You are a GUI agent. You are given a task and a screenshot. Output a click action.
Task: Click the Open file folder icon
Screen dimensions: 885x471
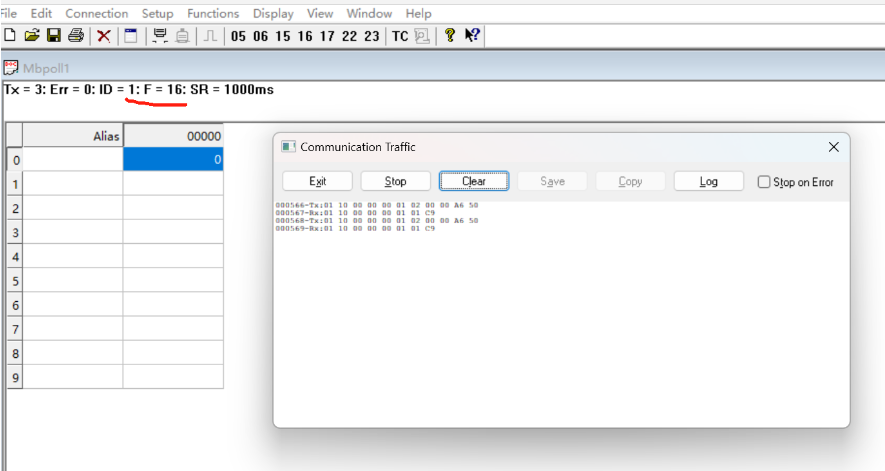point(32,36)
